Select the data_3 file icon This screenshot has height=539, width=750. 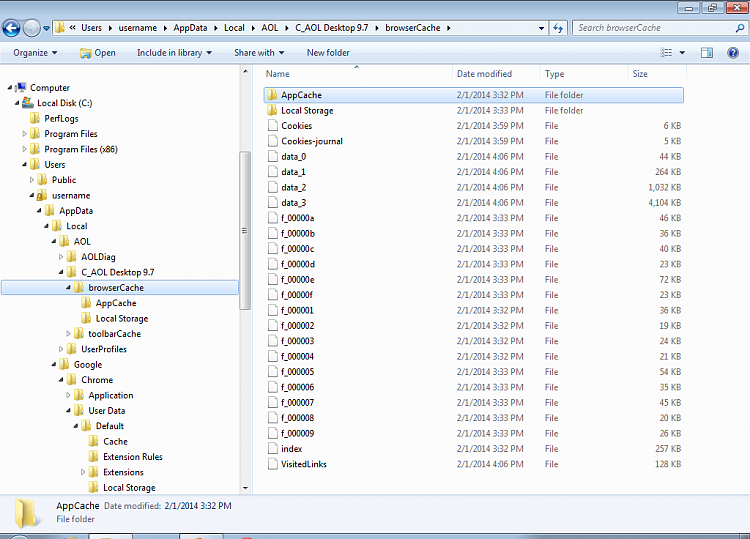(x=273, y=203)
